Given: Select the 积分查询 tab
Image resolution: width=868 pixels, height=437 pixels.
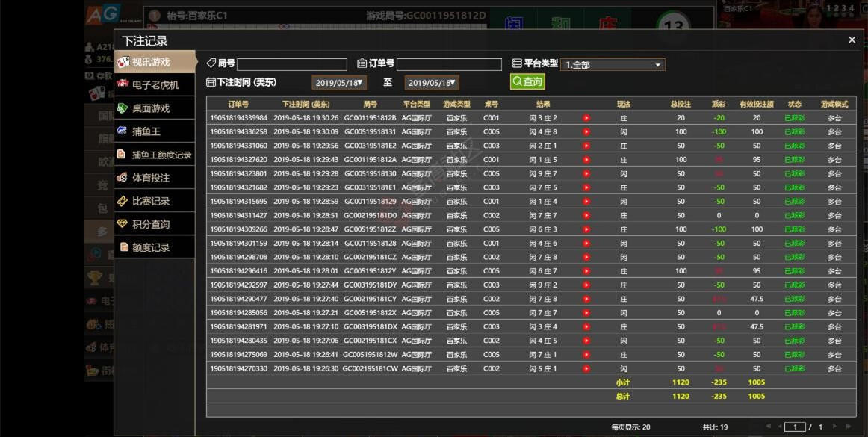Looking at the screenshot, I should tap(155, 224).
